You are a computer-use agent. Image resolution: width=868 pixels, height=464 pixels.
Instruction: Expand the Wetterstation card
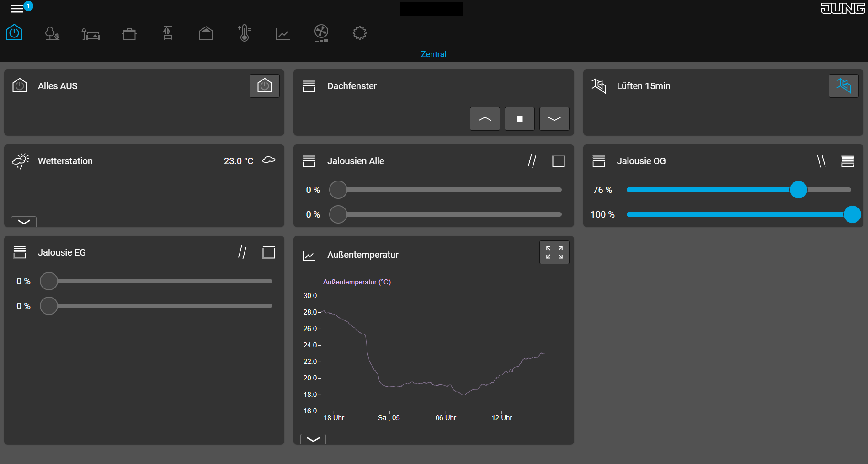pyautogui.click(x=24, y=222)
